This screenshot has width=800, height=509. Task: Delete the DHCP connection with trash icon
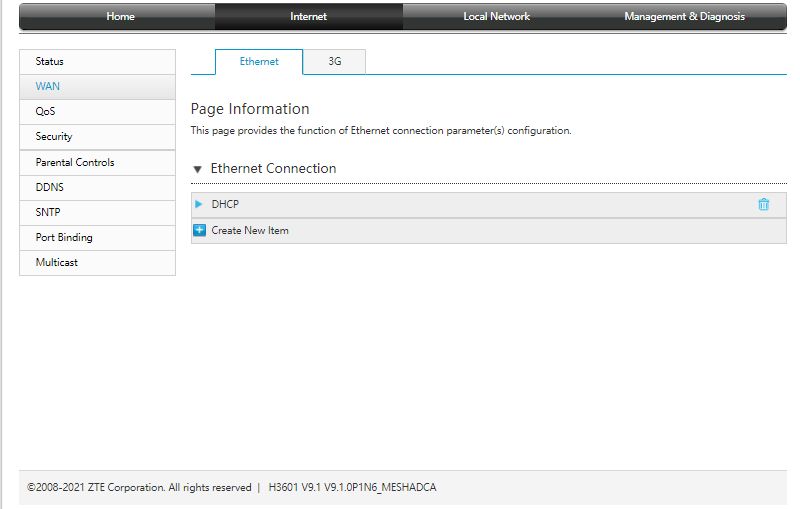point(763,205)
